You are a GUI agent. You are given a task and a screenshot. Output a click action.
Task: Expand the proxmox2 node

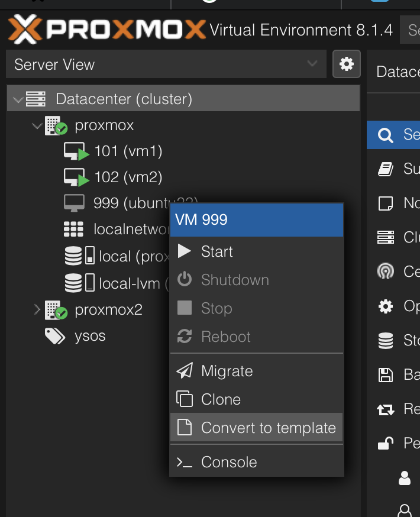point(37,309)
